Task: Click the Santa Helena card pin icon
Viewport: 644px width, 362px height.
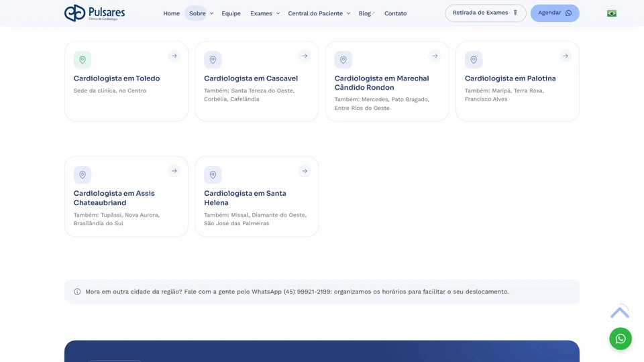Action: pyautogui.click(x=213, y=175)
